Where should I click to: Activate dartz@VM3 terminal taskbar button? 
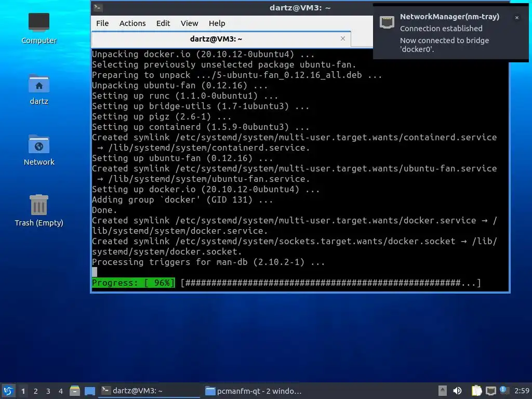pyautogui.click(x=149, y=391)
